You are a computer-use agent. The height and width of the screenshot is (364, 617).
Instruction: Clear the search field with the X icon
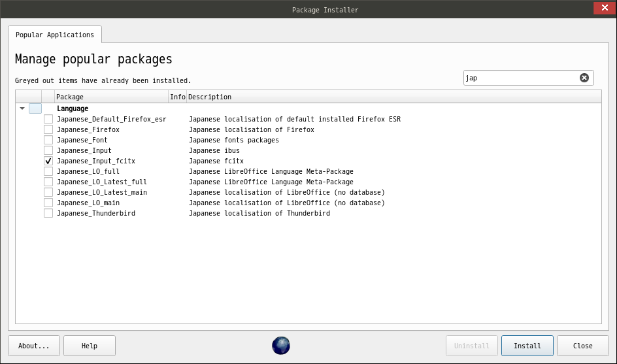tap(584, 78)
